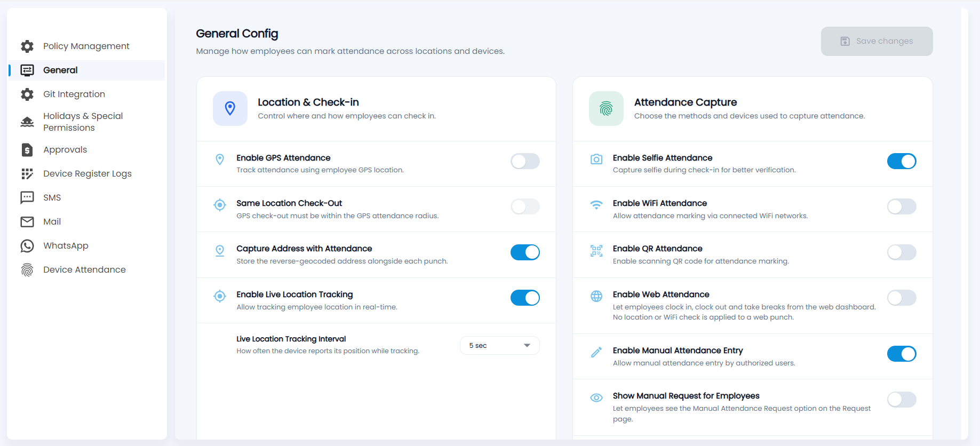Click the Live Location Tracking Interval label
This screenshot has height=446, width=980.
pyautogui.click(x=291, y=339)
